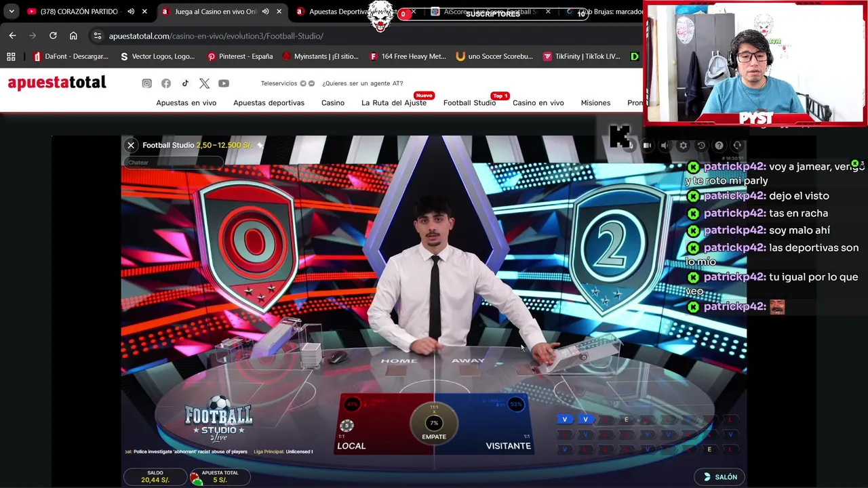
Task: Click the chip placed on LOCAL
Action: pyautogui.click(x=347, y=426)
